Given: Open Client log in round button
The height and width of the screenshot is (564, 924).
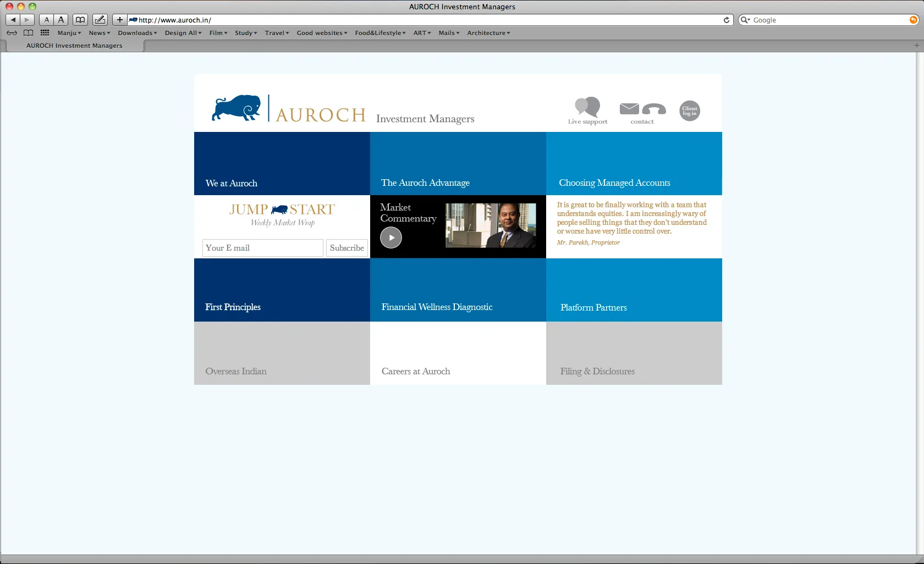Looking at the screenshot, I should tap(690, 111).
